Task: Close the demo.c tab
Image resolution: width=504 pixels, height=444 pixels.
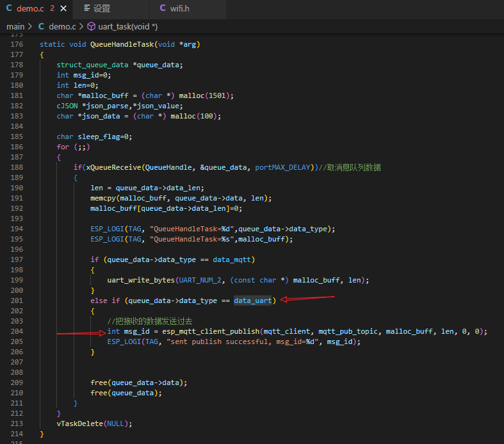Action: [x=63, y=9]
